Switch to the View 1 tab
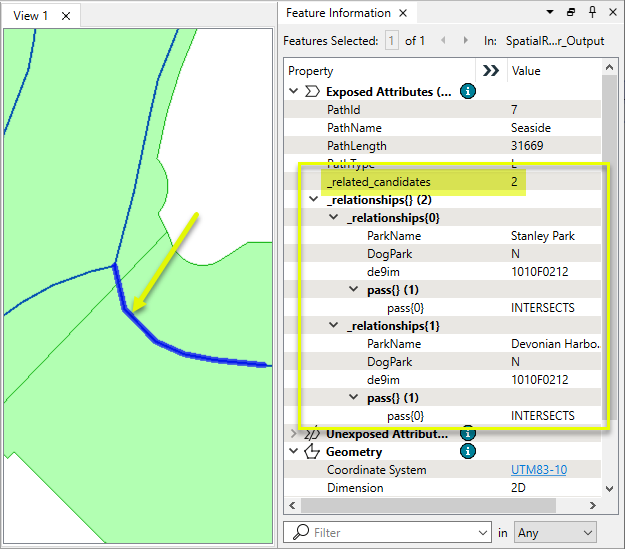Image resolution: width=625 pixels, height=549 pixels. pos(31,15)
